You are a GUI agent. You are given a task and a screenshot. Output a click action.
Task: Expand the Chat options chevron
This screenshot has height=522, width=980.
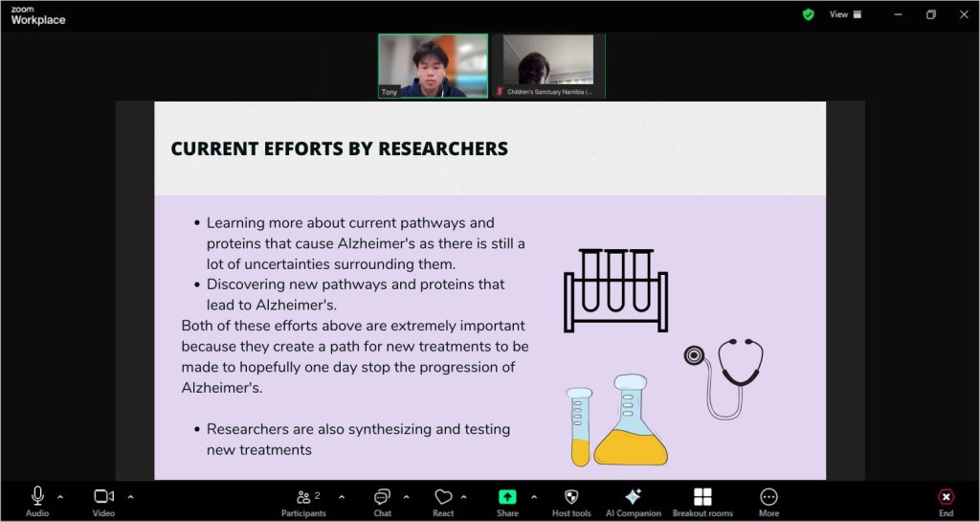[406, 497]
